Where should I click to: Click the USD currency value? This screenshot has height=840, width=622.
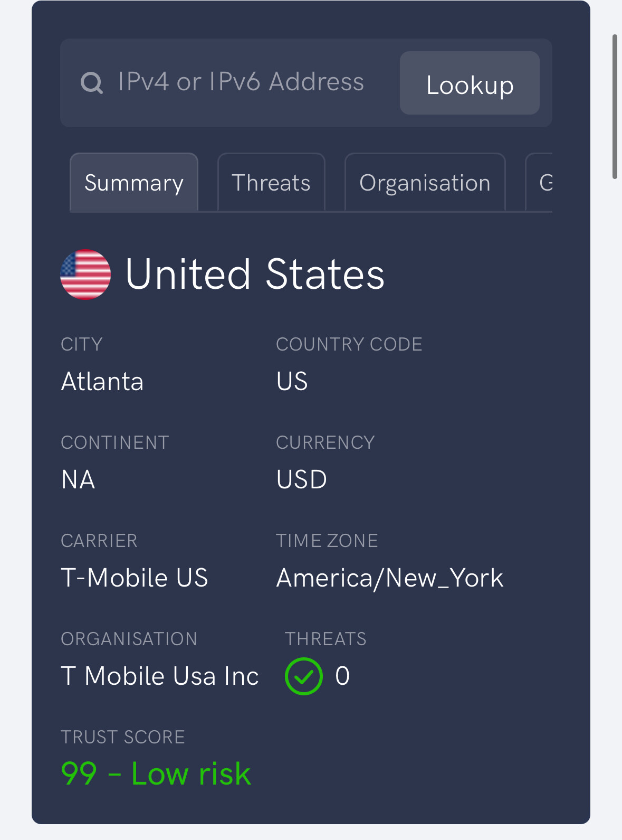302,479
